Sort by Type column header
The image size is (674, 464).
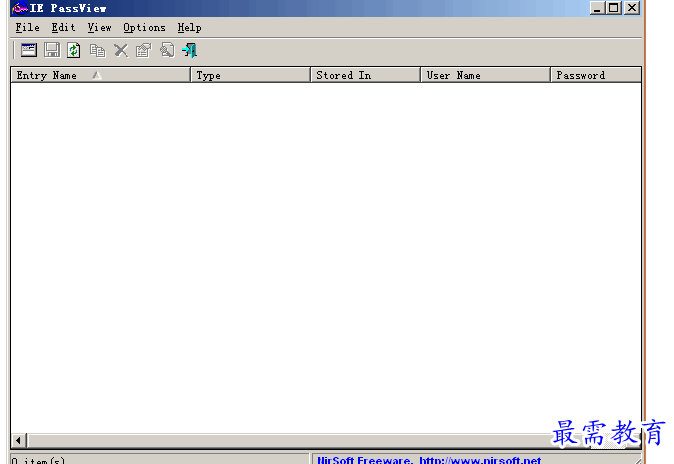(251, 75)
